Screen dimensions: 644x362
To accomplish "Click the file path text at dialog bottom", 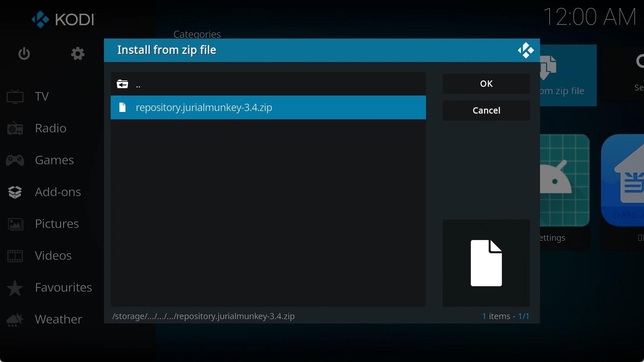I will [204, 316].
